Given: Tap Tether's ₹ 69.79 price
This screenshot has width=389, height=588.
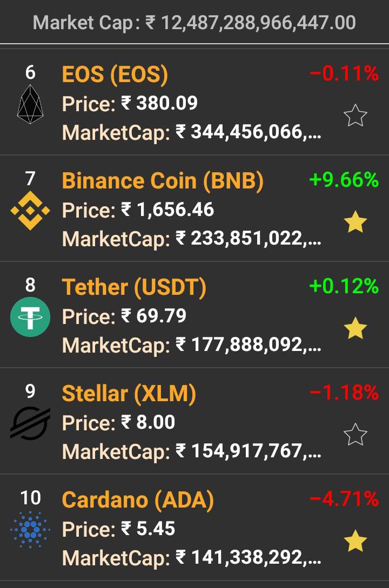Looking at the screenshot, I should 153,316.
